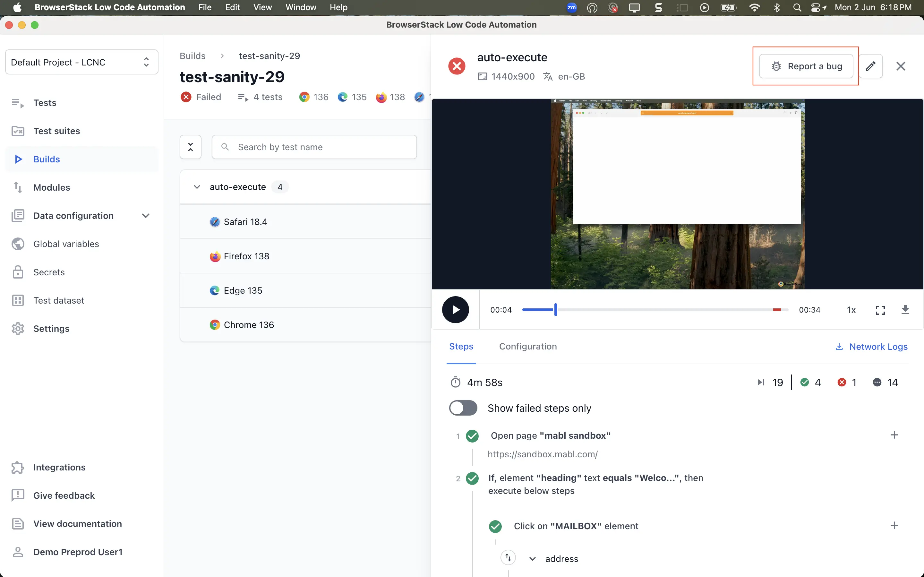Select Firefox 138 test run

click(305, 256)
